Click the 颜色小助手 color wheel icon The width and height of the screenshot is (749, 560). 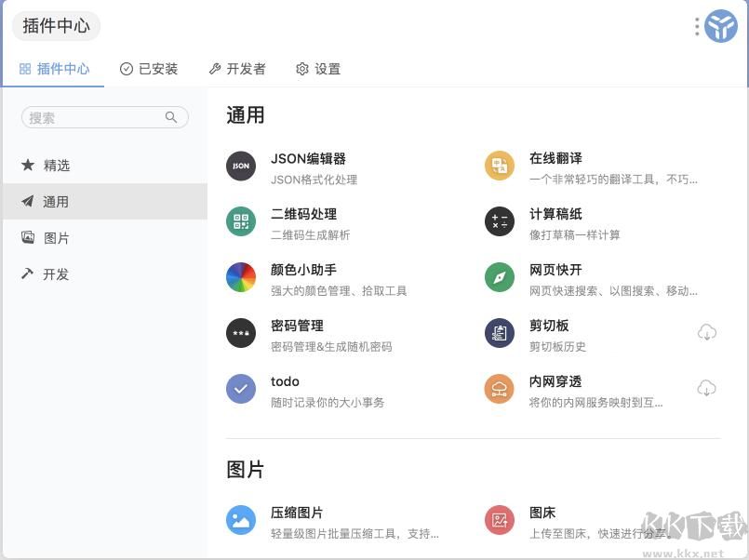[x=241, y=277]
